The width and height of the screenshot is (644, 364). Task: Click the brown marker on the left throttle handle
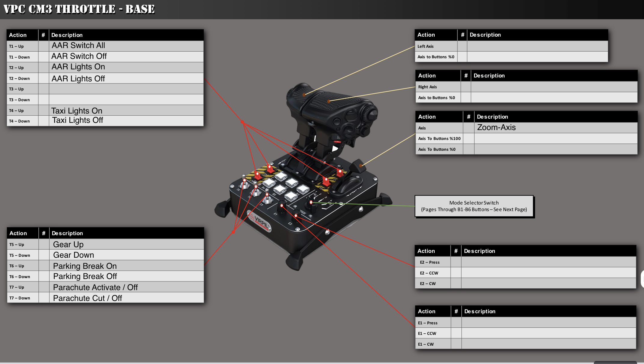coord(304,95)
